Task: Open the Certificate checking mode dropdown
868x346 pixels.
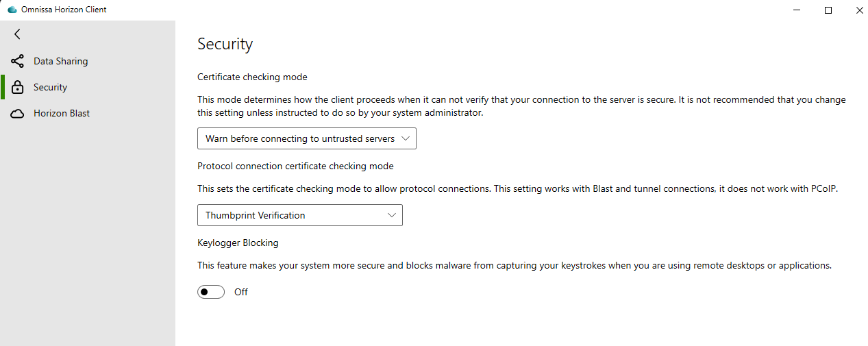Action: (307, 138)
